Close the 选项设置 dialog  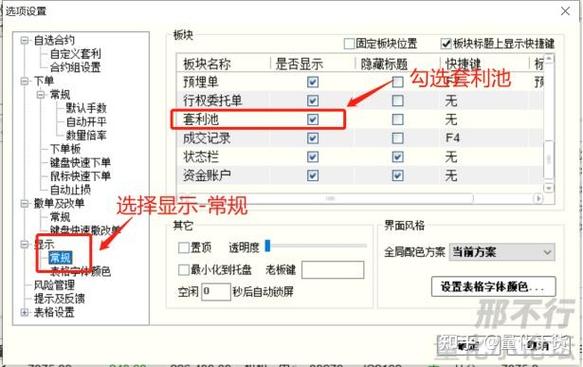(x=566, y=11)
